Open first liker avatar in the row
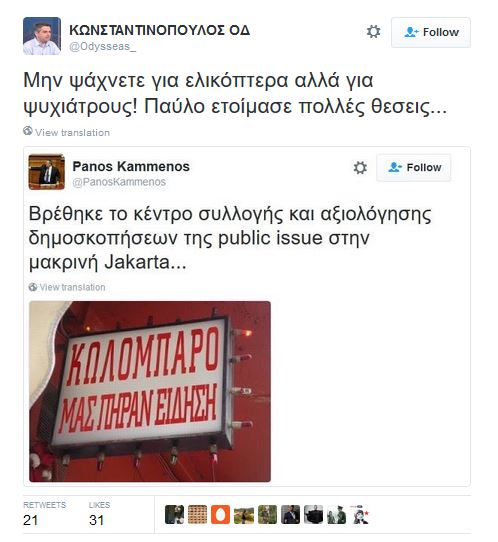 point(174,514)
